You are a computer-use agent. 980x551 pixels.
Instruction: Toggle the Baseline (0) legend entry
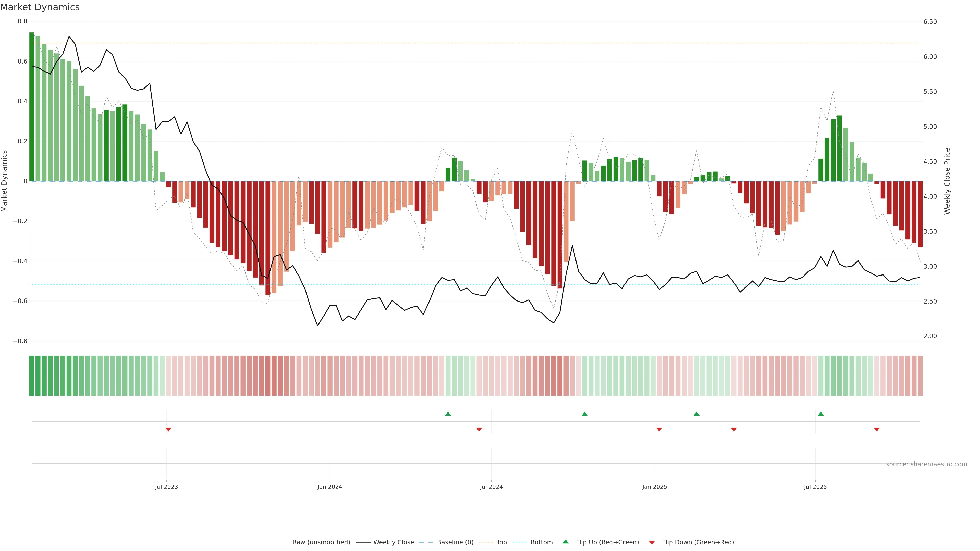(455, 542)
